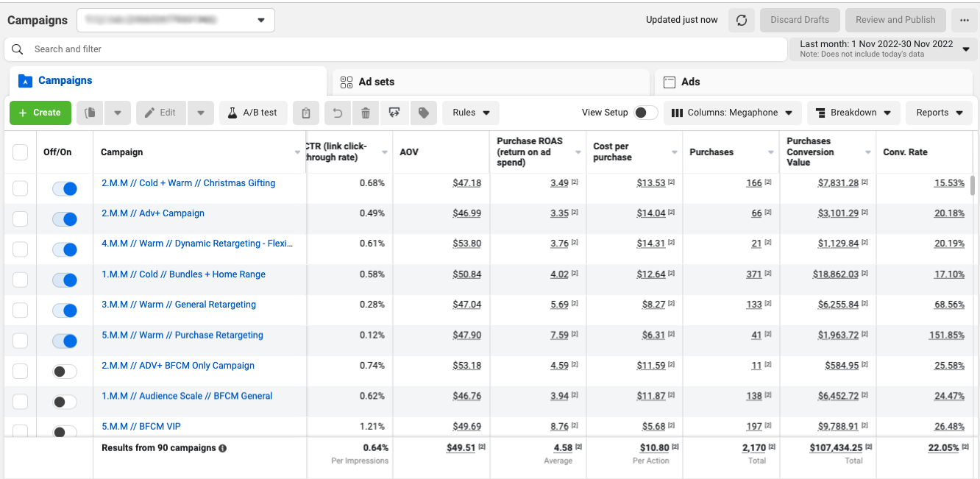Click the green Create button
The image size is (980, 479).
click(x=40, y=113)
